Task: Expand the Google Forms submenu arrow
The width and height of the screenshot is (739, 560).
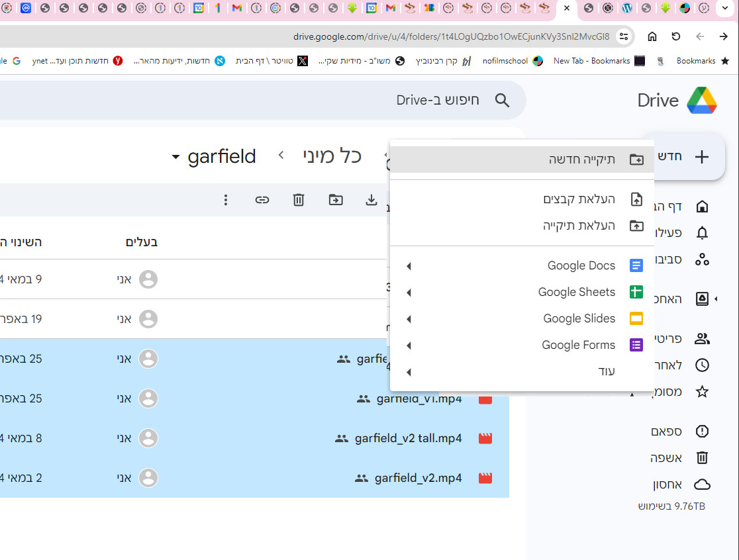Action: coord(409,346)
